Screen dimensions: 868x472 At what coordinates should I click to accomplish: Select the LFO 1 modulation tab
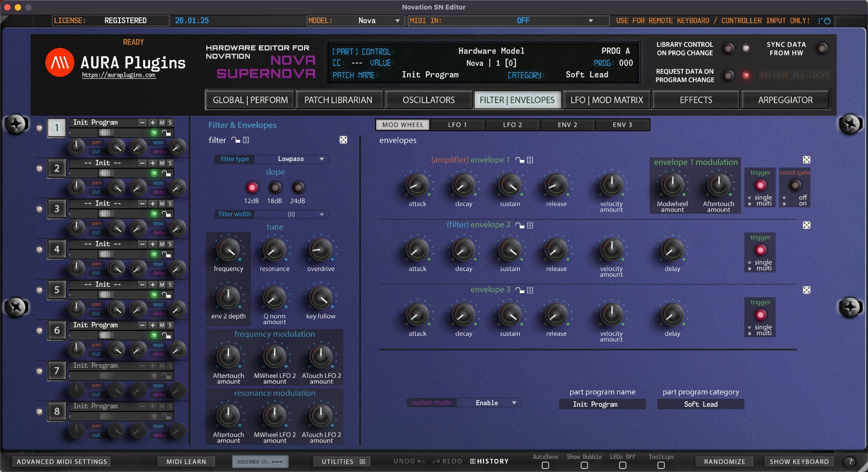[x=457, y=125]
